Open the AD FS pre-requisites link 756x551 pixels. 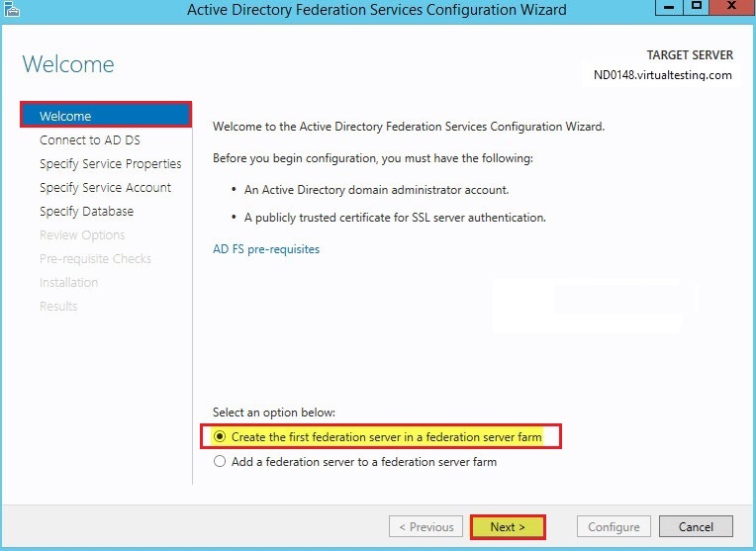pos(266,249)
